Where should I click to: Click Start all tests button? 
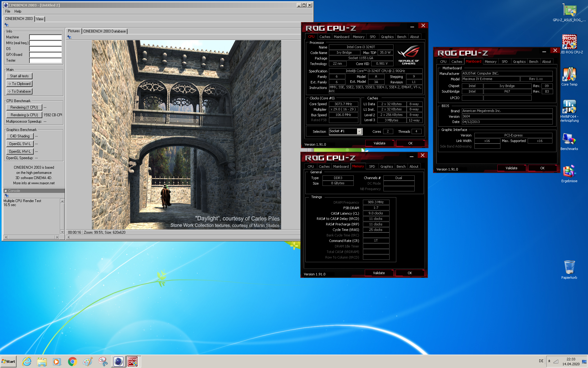[19, 76]
